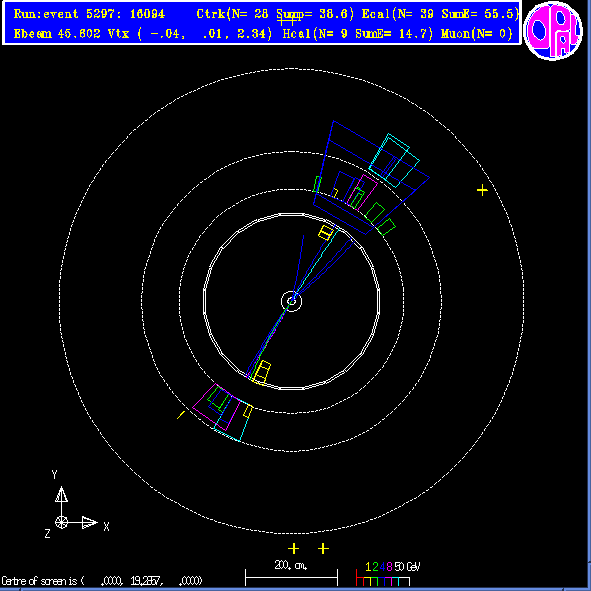
Task: Click the OPAL logo in the corner
Action: point(553,31)
